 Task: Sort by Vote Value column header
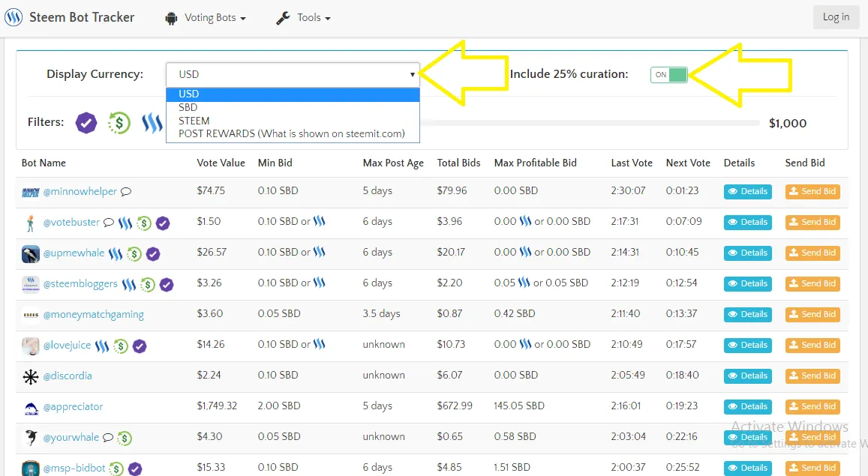(221, 163)
